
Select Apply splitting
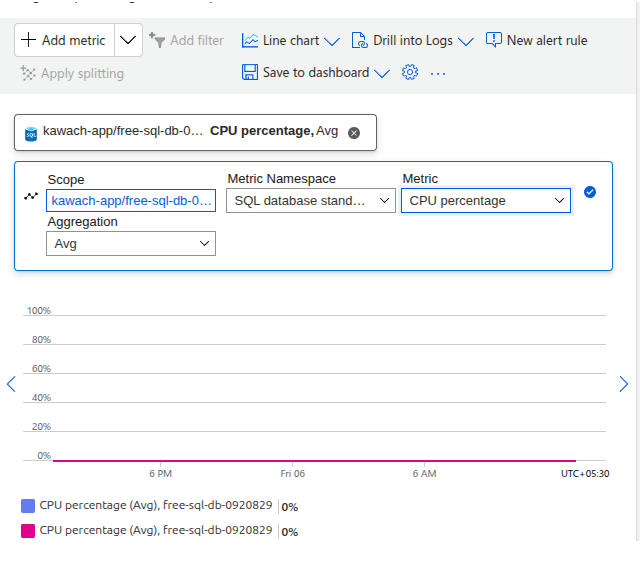point(72,73)
